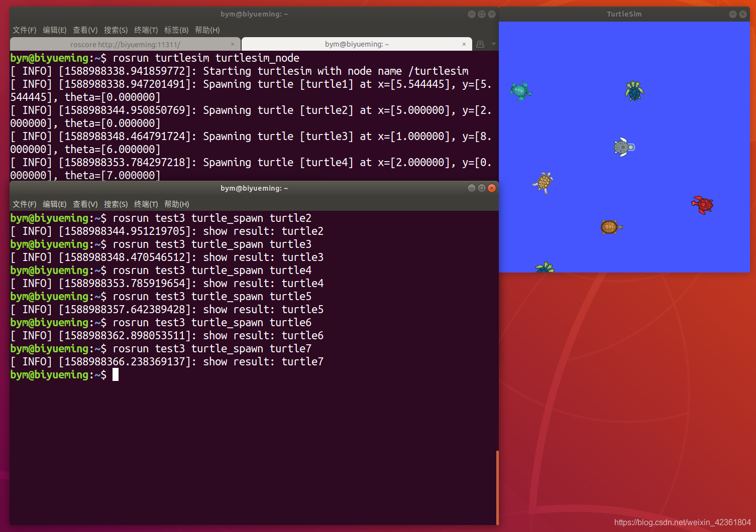Click the turtle at TurtleSim bottom edge
Viewport: 756px width, 532px height.
545,267
